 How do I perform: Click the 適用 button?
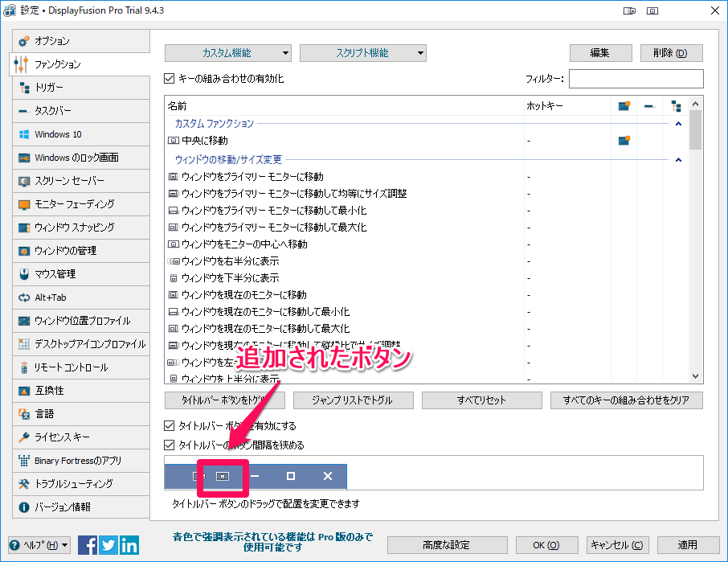688,545
